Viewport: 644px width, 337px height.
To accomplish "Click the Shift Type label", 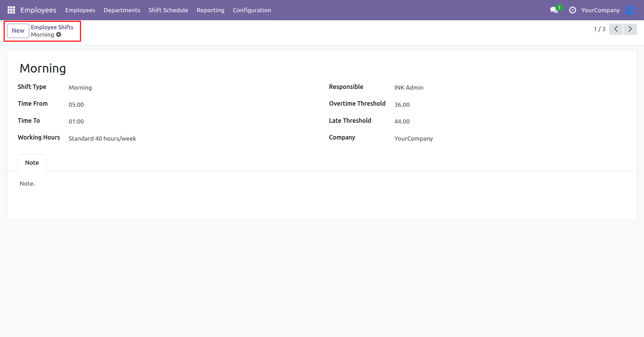I will (x=32, y=87).
